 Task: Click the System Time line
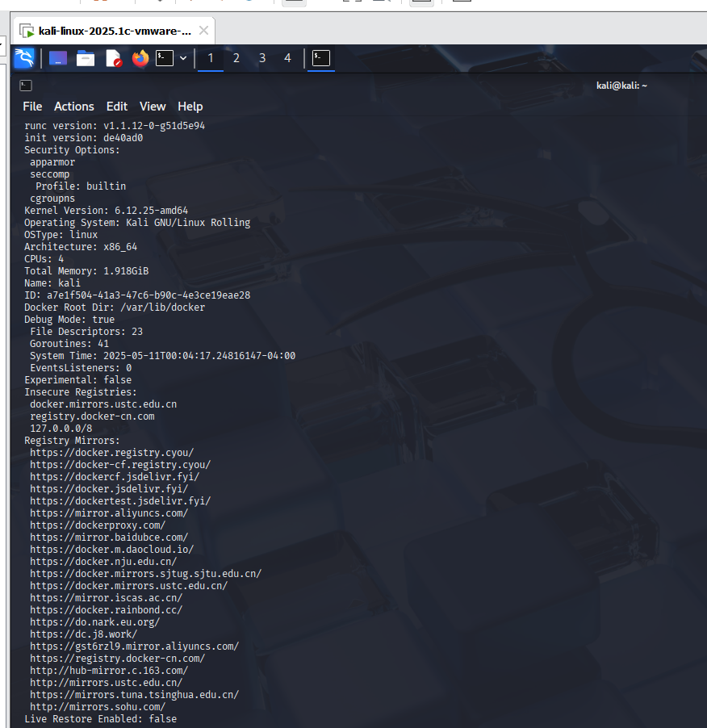(x=163, y=356)
